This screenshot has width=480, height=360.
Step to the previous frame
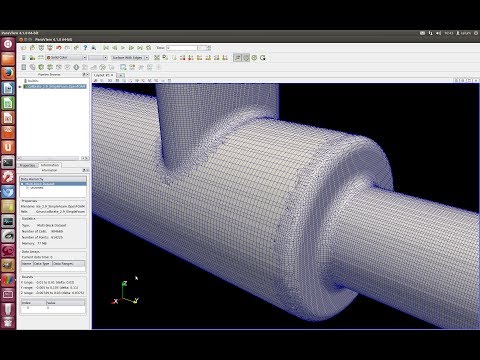pyautogui.click(x=114, y=48)
